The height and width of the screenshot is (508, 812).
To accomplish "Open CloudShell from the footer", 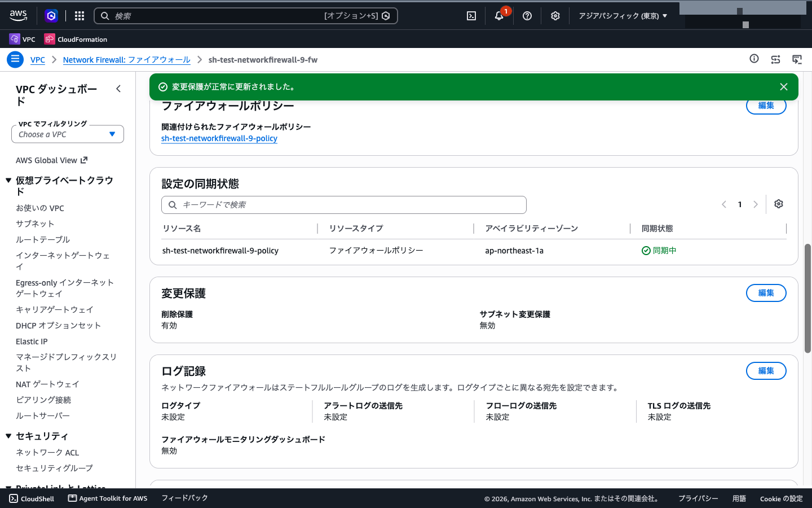I will tap(32, 498).
